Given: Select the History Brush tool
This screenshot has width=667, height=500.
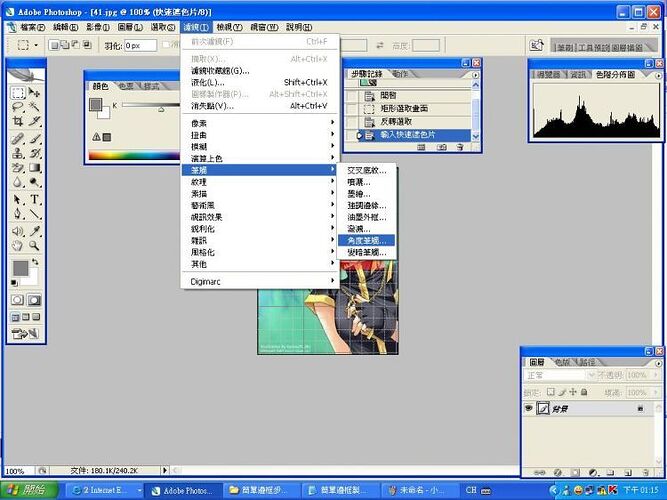Looking at the screenshot, I should (x=34, y=153).
